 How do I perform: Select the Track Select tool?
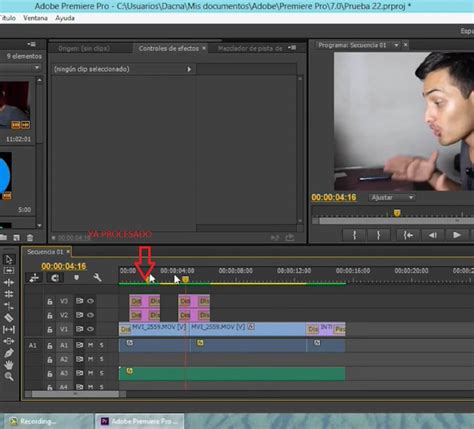click(9, 270)
